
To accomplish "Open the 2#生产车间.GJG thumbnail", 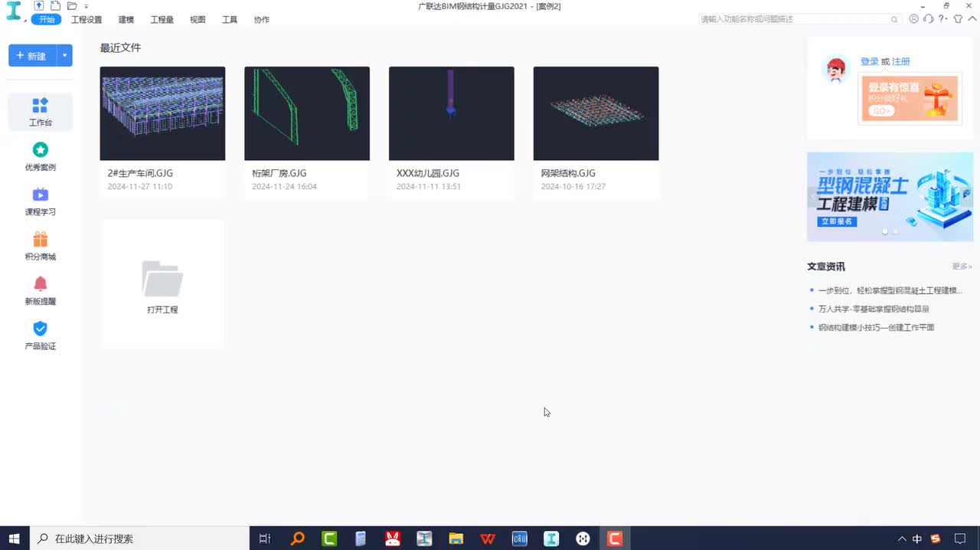I will click(x=162, y=113).
